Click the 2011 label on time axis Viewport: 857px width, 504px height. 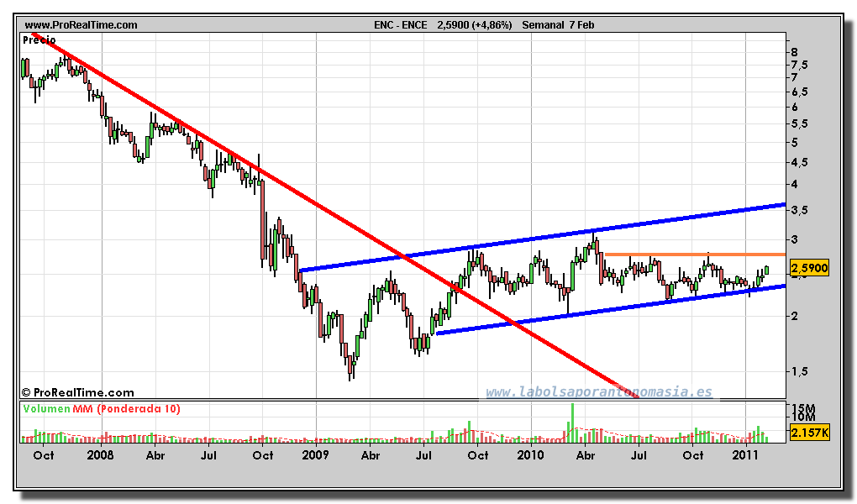[x=745, y=455]
